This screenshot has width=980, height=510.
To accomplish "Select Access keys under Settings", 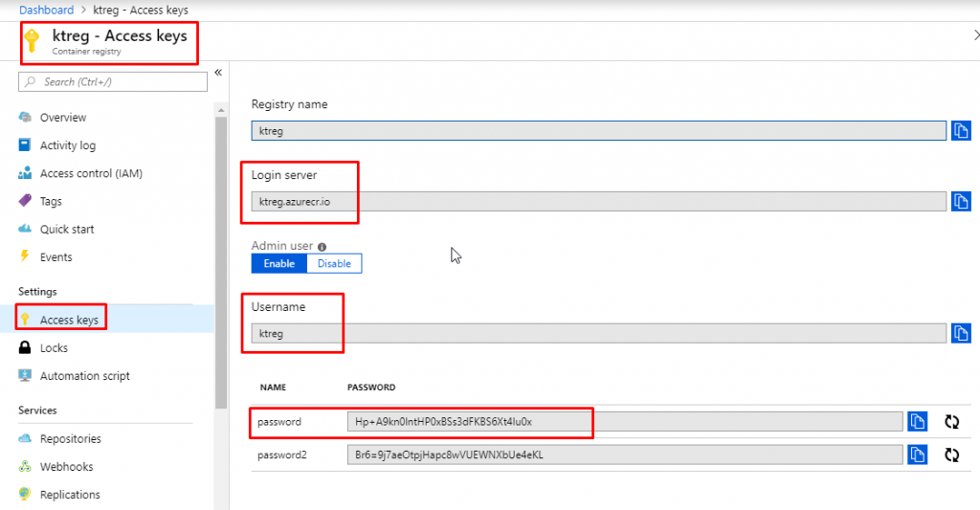I will coord(69,320).
